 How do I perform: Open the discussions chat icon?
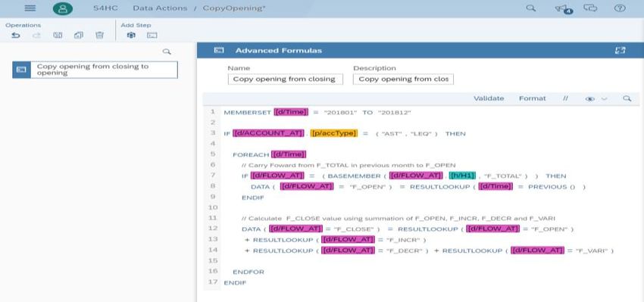590,8
